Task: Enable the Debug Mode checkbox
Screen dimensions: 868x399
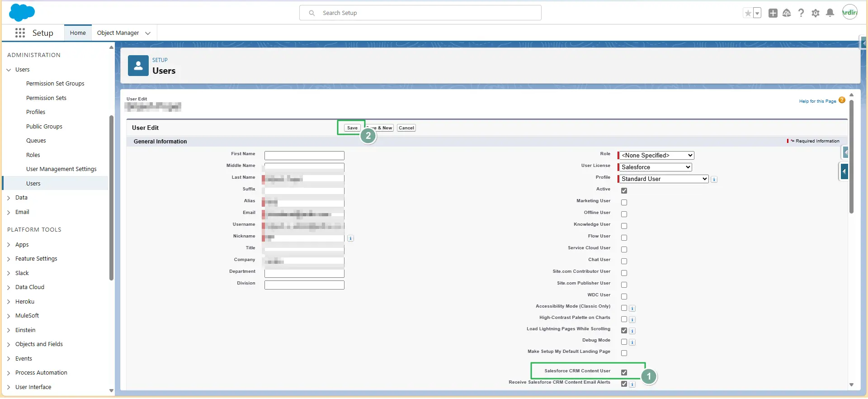Action: (x=624, y=342)
